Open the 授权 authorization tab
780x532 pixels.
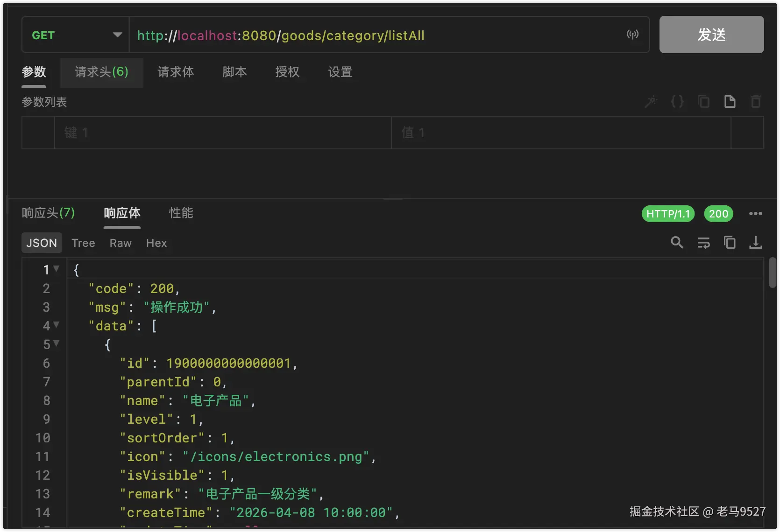pos(288,72)
